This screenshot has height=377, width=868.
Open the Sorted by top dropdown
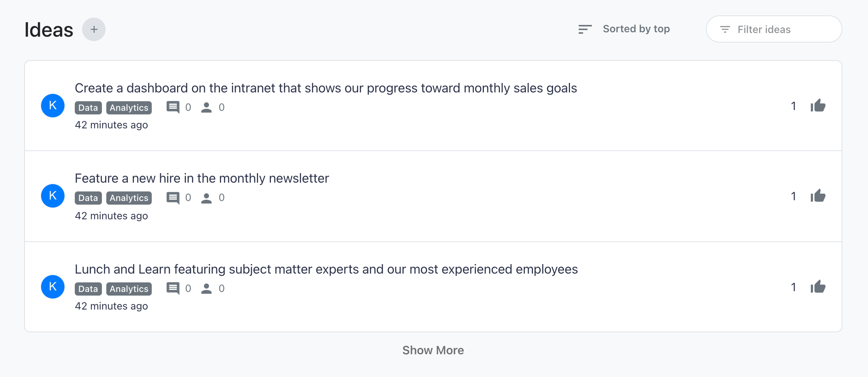coord(636,29)
